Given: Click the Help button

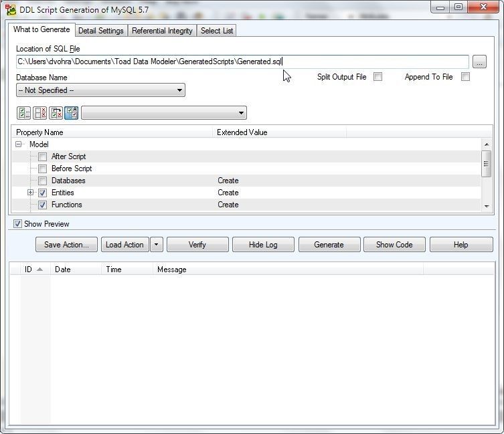Looking at the screenshot, I should (461, 245).
